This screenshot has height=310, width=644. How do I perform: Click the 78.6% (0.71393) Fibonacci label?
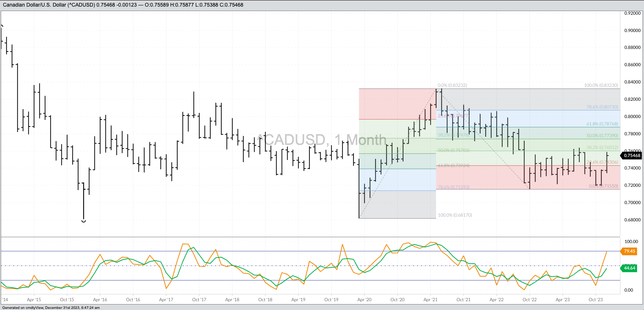point(453,187)
